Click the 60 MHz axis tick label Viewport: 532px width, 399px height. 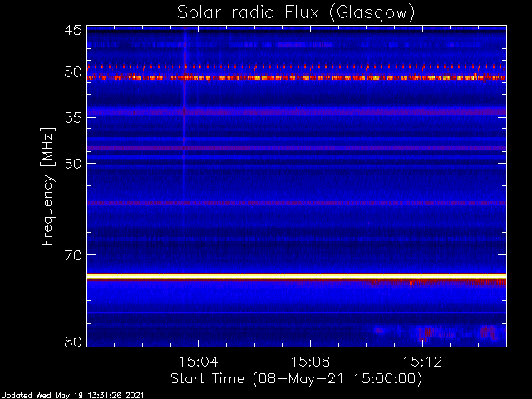pos(73,164)
